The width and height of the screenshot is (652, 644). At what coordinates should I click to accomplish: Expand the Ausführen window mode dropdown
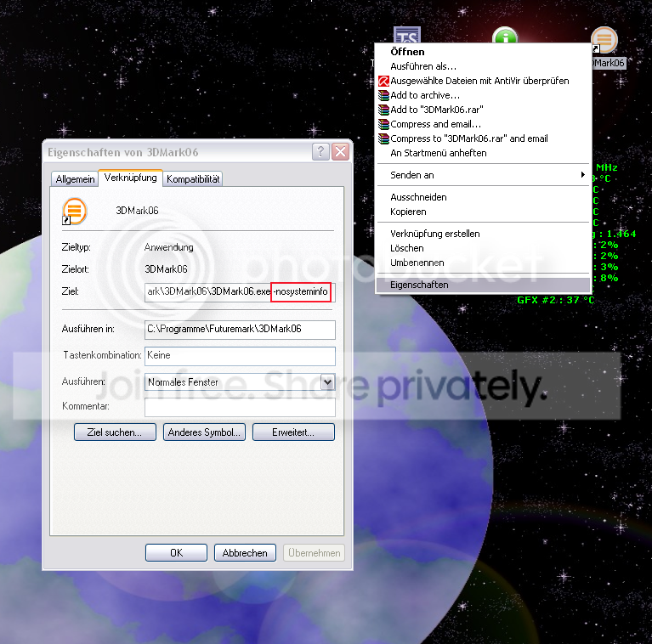327,382
